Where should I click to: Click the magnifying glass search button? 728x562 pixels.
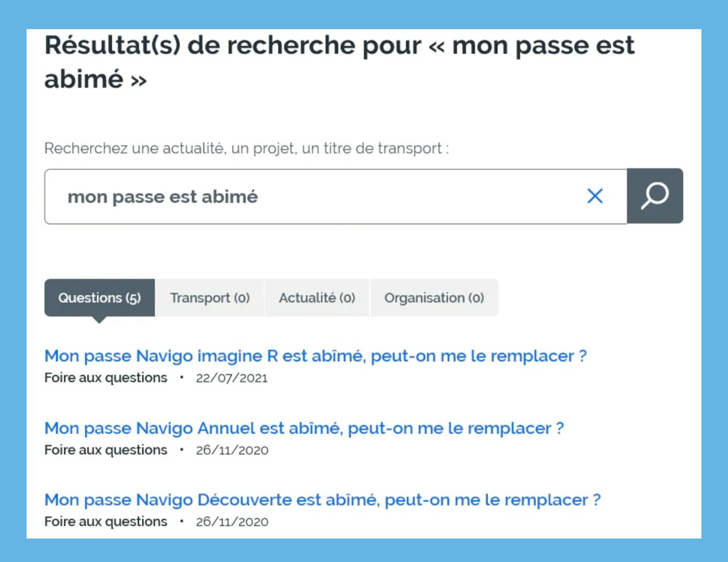click(655, 196)
